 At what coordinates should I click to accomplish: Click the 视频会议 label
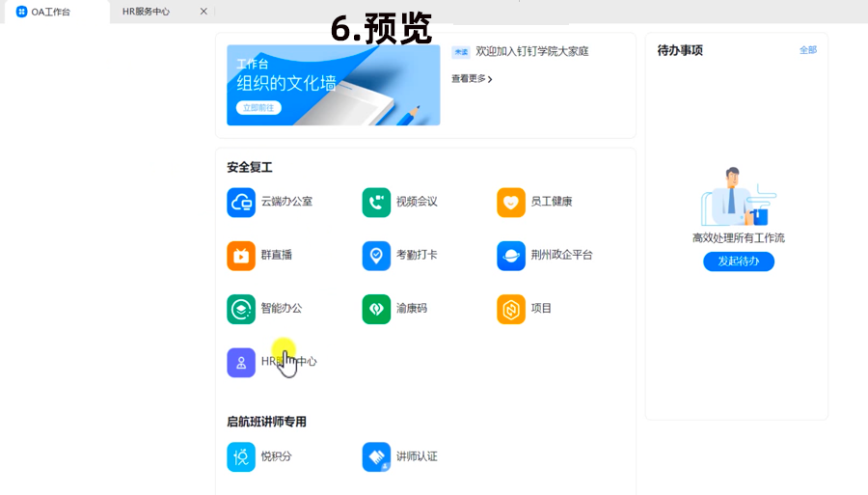[417, 202]
